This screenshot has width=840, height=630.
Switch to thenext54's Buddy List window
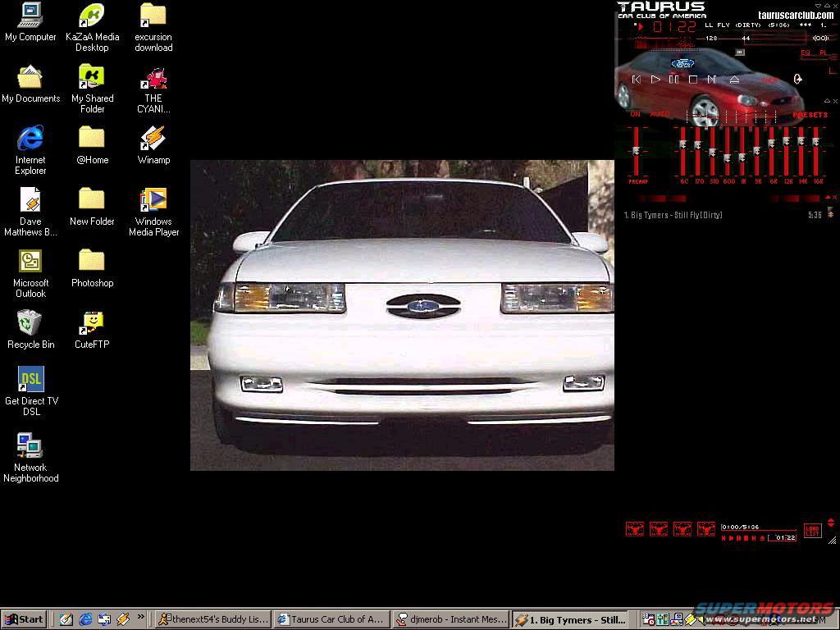point(212,619)
